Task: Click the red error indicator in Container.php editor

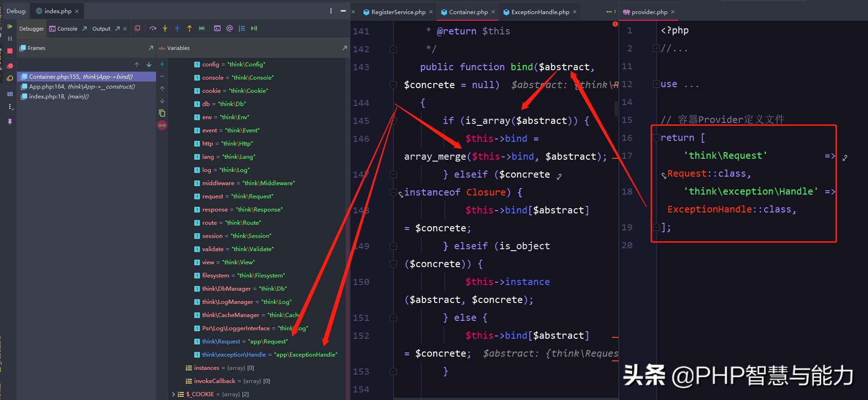Action: click(x=615, y=24)
